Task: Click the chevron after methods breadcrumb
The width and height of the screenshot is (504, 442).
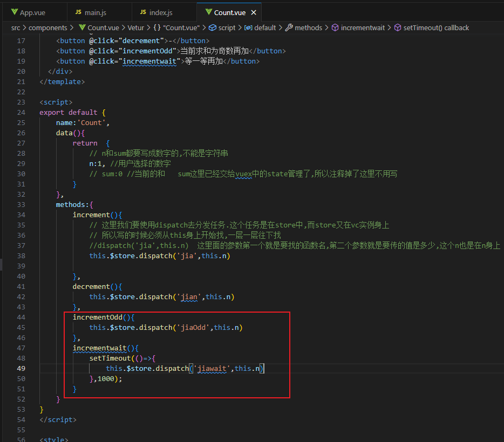Action: (x=326, y=28)
